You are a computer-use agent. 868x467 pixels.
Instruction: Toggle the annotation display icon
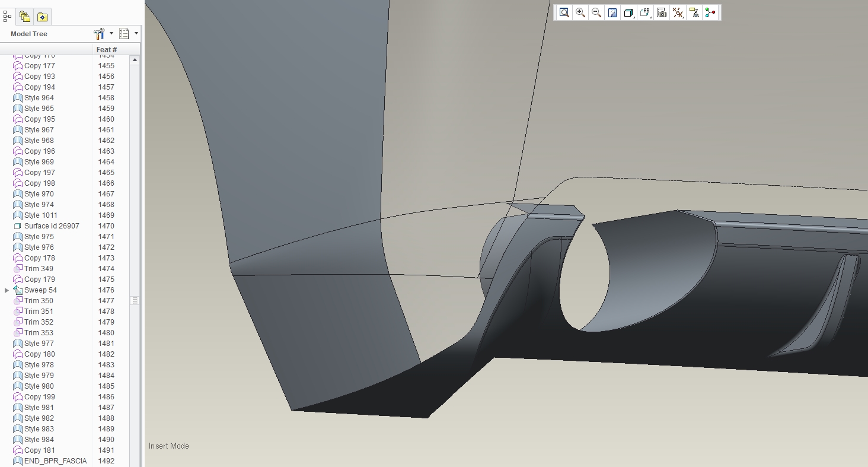click(x=694, y=12)
